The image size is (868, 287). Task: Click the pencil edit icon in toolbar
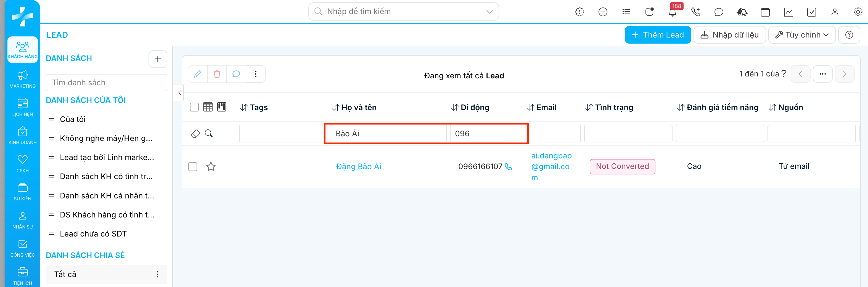[198, 74]
